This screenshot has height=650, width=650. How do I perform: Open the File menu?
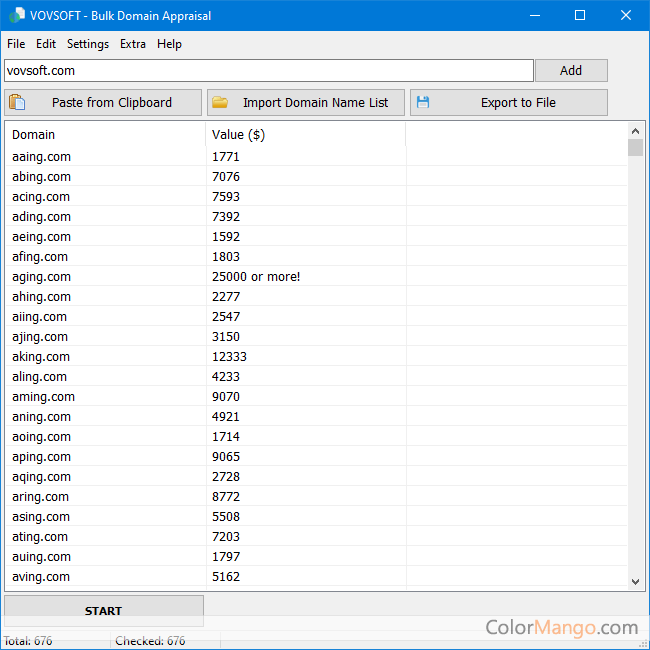pyautogui.click(x=16, y=44)
